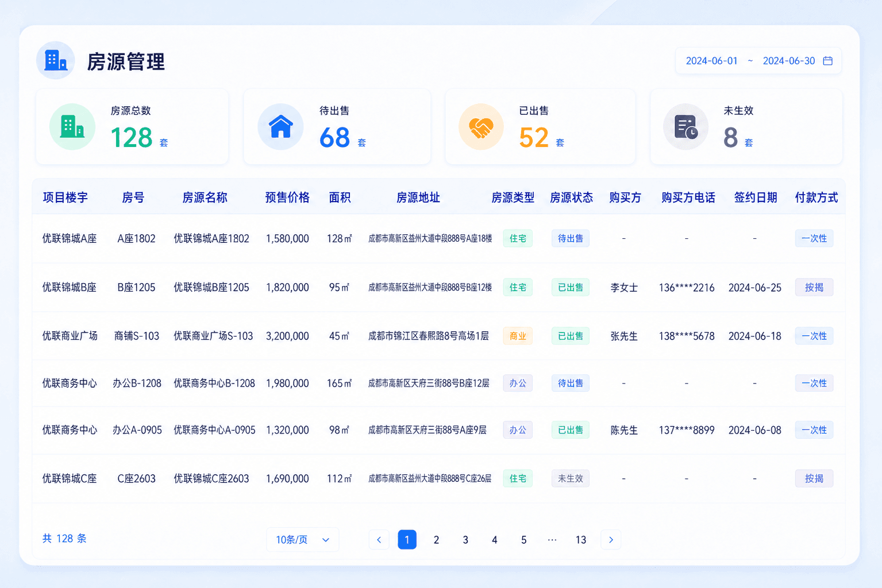The height and width of the screenshot is (588, 882).
Task: Select the 优联商务中心A-0905 property name
Action: [x=214, y=430]
